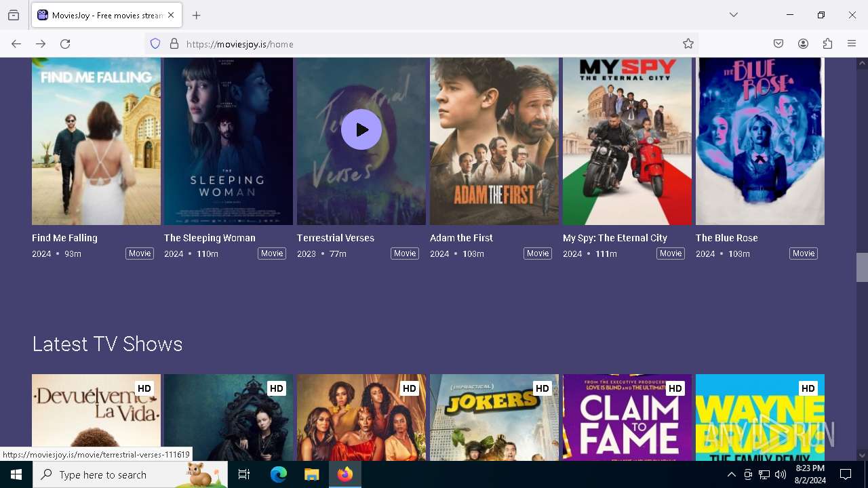Click the Latest TV Shows heading
The image size is (868, 488).
click(107, 344)
